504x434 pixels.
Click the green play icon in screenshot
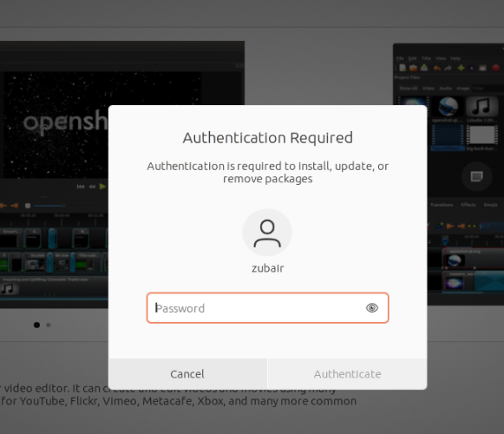[x=102, y=187]
